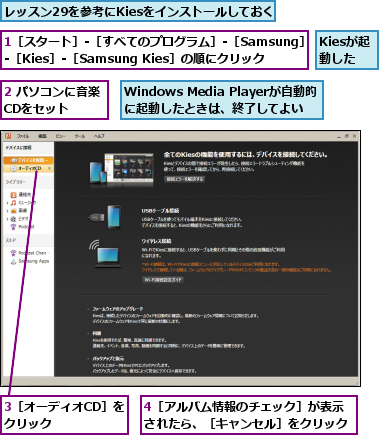
Task: Open the ビュー menu
Action: [x=60, y=136]
